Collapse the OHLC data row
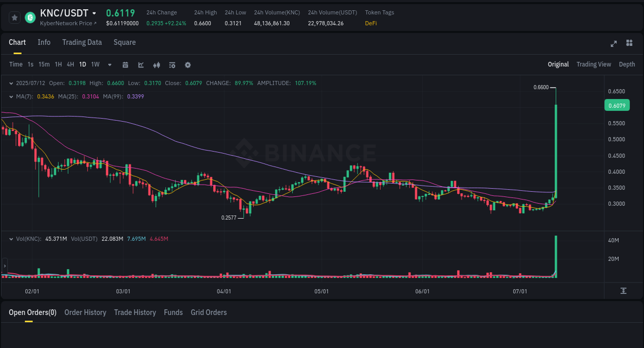644x348 pixels. coord(11,83)
